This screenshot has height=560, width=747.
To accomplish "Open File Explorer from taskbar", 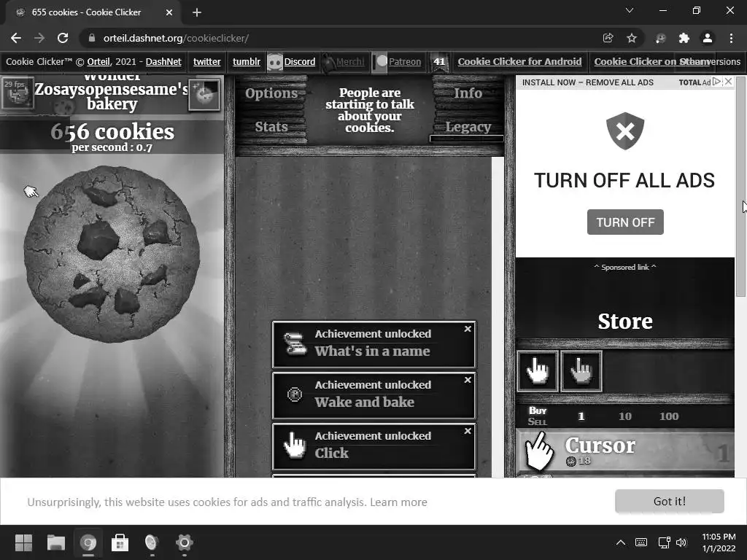I will pyautogui.click(x=55, y=542).
